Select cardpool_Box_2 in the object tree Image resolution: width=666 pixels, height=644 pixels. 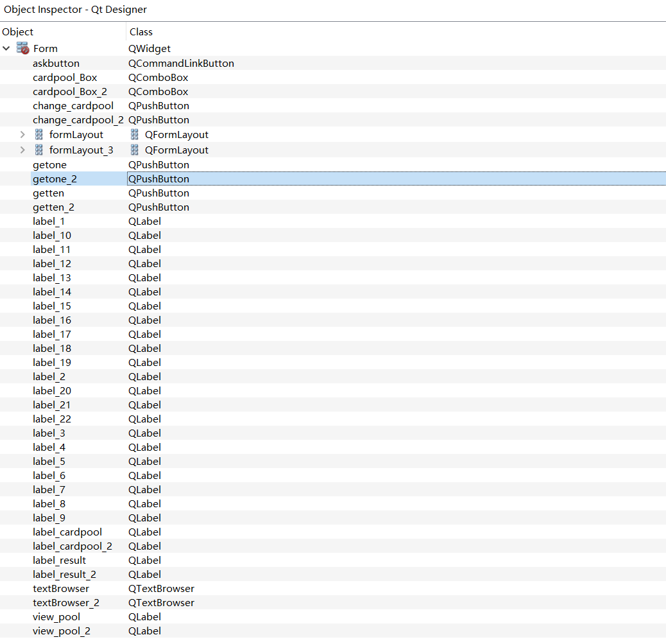[x=69, y=92]
